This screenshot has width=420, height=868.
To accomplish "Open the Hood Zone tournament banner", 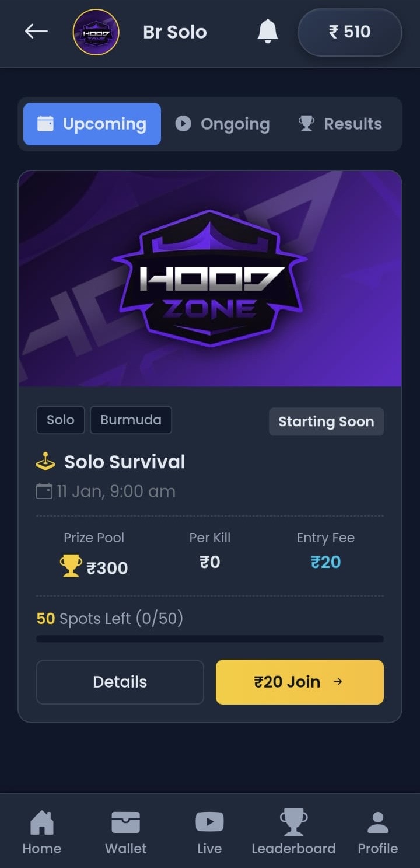I will point(210,278).
